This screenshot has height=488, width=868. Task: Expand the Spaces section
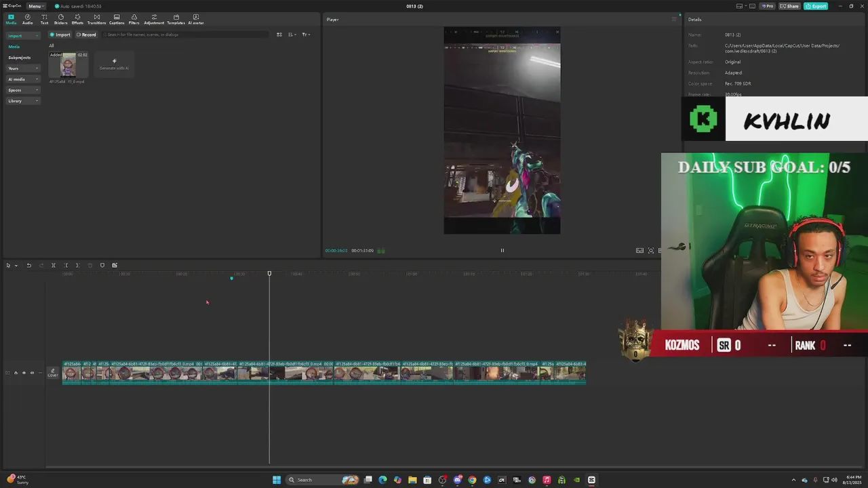pyautogui.click(x=23, y=90)
